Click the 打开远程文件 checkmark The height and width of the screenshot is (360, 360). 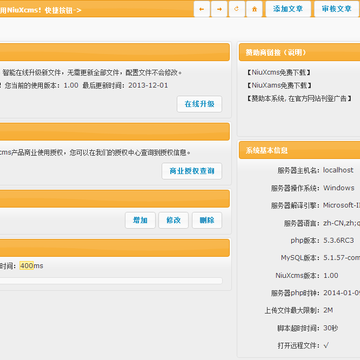326,345
